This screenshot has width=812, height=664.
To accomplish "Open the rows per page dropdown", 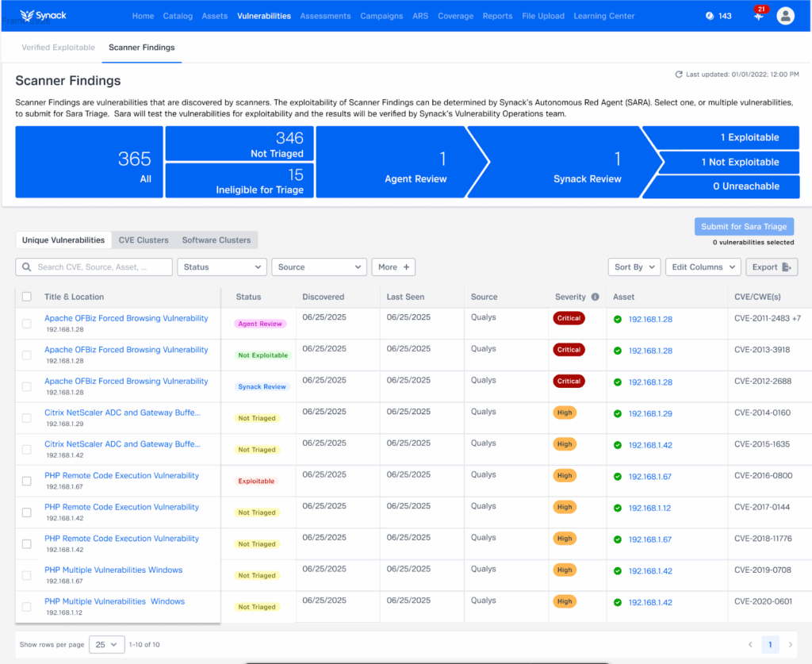I will [x=107, y=645].
